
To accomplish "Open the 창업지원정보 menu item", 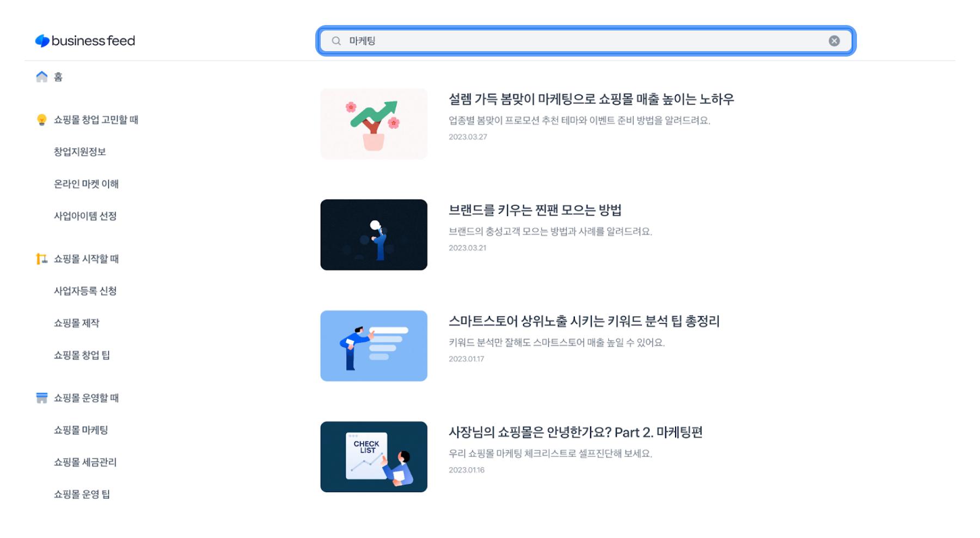I will (x=79, y=152).
